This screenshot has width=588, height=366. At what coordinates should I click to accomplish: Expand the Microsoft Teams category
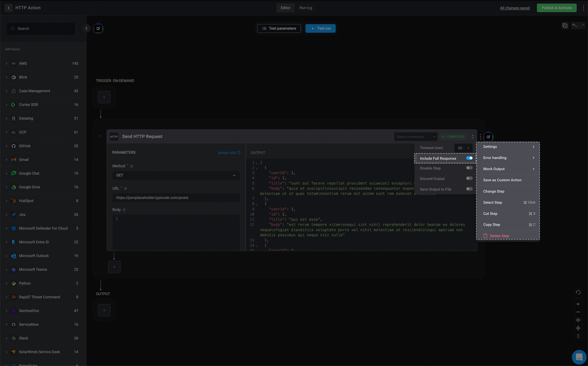point(6,270)
